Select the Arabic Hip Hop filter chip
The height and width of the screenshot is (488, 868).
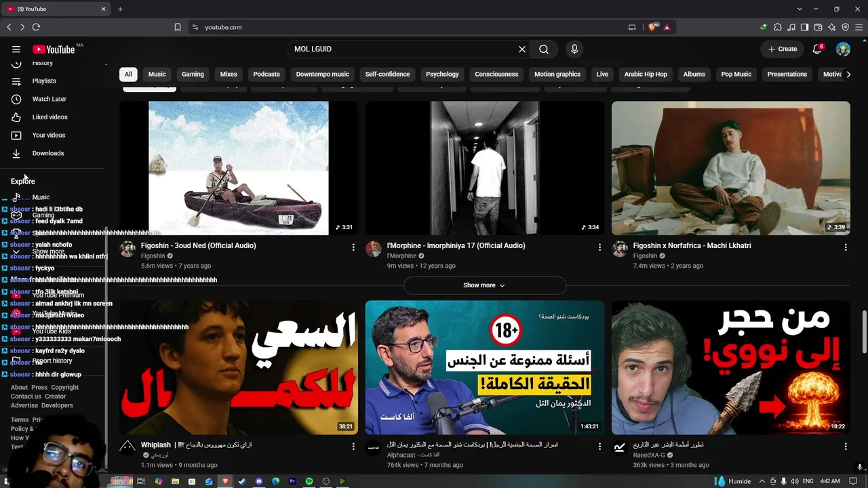click(x=646, y=75)
